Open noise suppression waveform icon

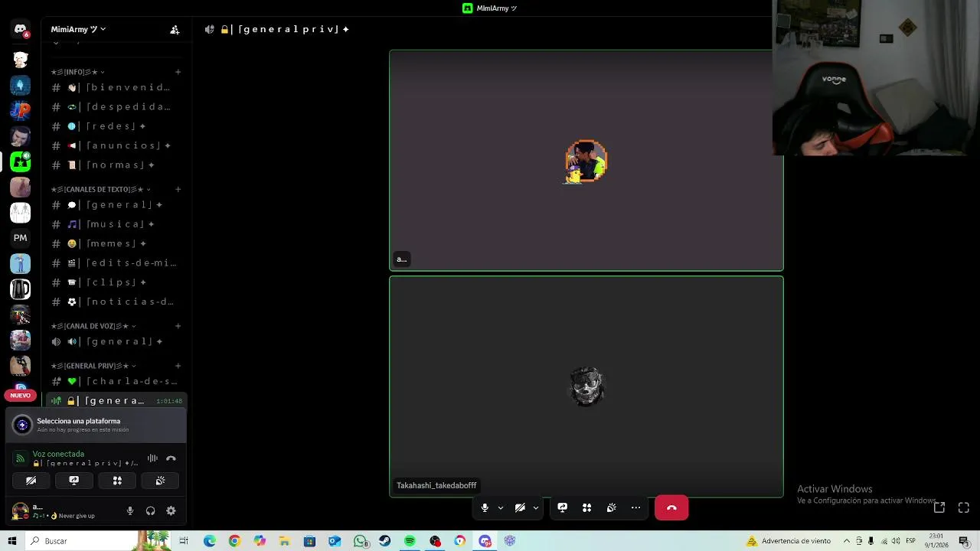click(152, 458)
